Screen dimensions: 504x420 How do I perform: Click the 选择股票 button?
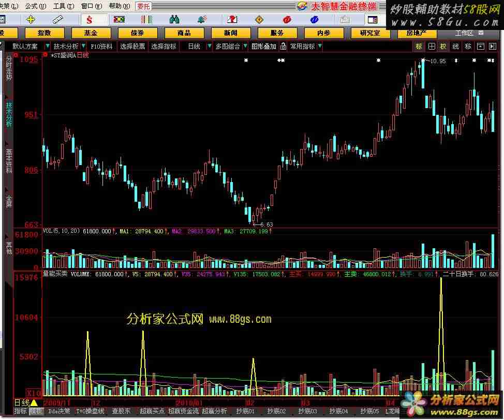point(132,46)
